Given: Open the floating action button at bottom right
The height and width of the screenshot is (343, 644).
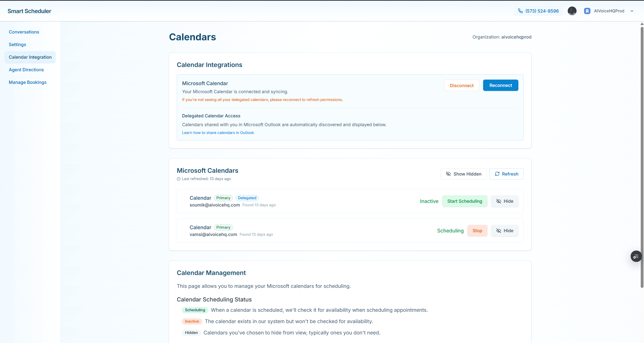Looking at the screenshot, I should coord(636,256).
